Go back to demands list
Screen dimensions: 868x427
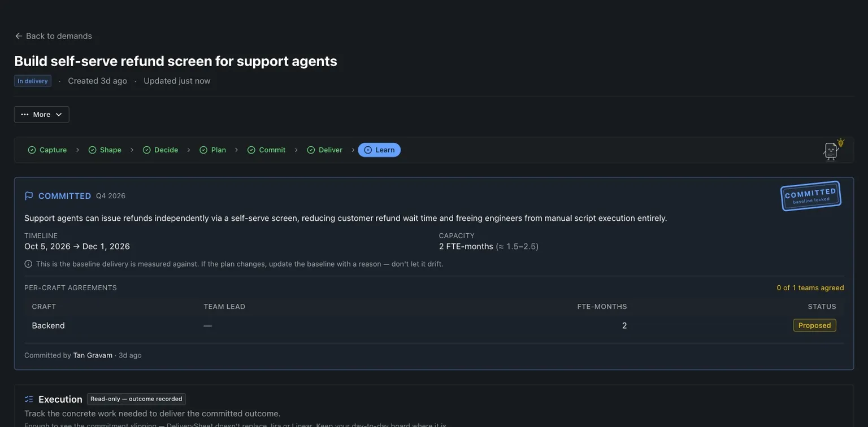[53, 36]
